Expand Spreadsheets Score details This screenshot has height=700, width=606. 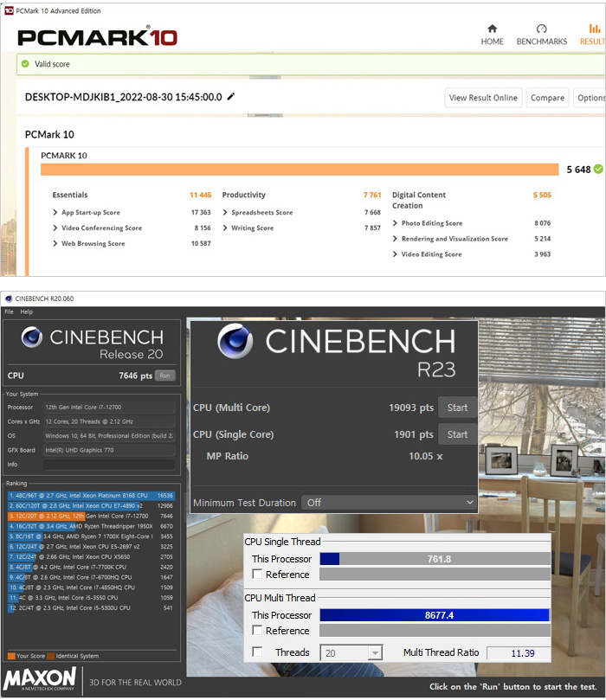[x=225, y=213]
